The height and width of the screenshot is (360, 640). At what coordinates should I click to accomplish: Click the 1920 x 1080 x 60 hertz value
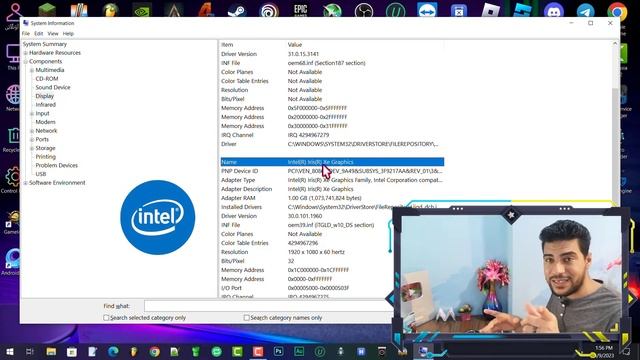coord(316,252)
